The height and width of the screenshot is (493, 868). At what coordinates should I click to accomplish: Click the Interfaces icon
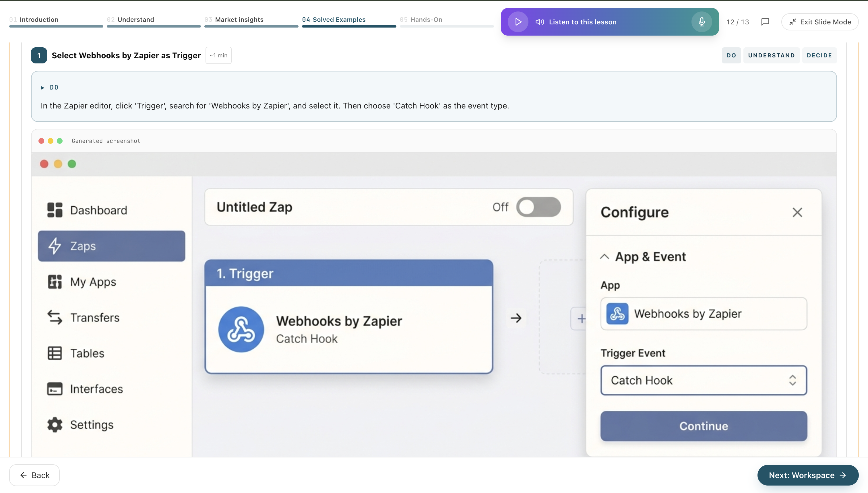click(x=55, y=389)
